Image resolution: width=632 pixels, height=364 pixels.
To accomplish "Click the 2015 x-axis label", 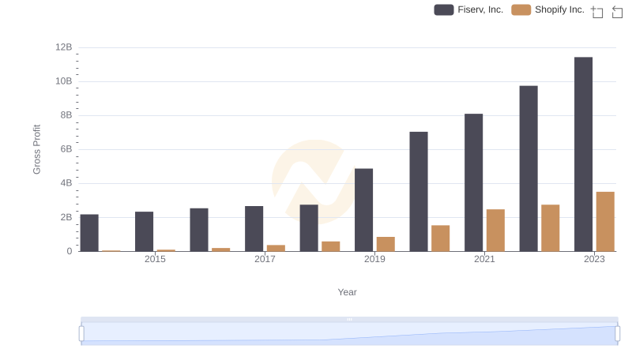I will [155, 259].
